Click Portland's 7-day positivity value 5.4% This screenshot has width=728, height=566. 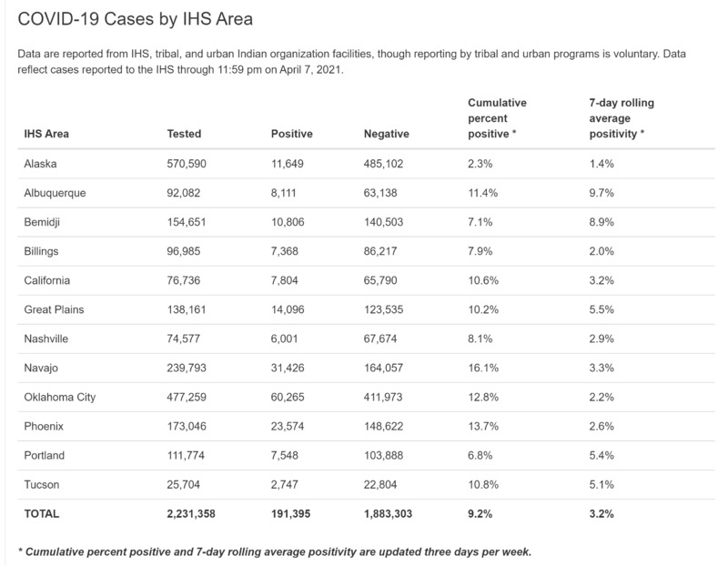pyautogui.click(x=602, y=455)
